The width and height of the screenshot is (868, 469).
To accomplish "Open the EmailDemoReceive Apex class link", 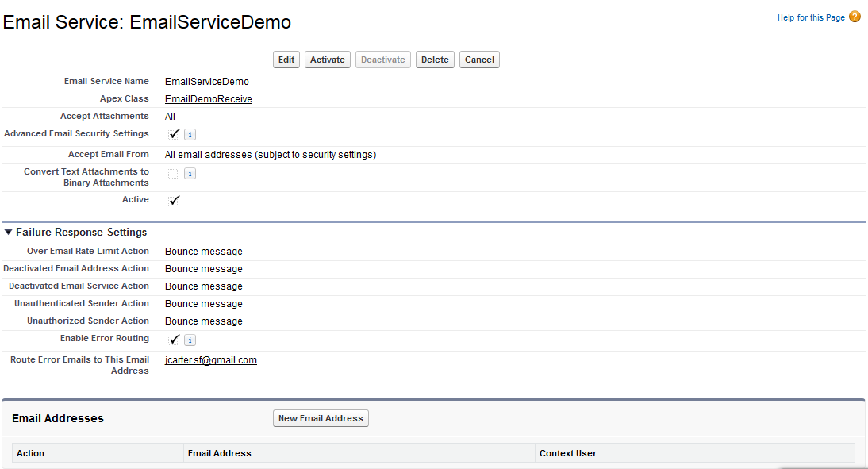I will pyautogui.click(x=209, y=99).
